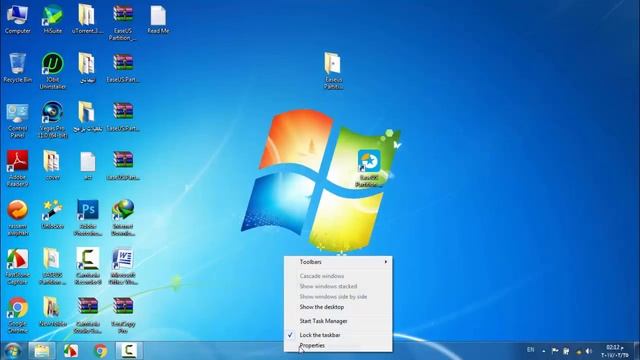
Task: Switch to Camtasia on the taskbar
Action: click(x=129, y=351)
